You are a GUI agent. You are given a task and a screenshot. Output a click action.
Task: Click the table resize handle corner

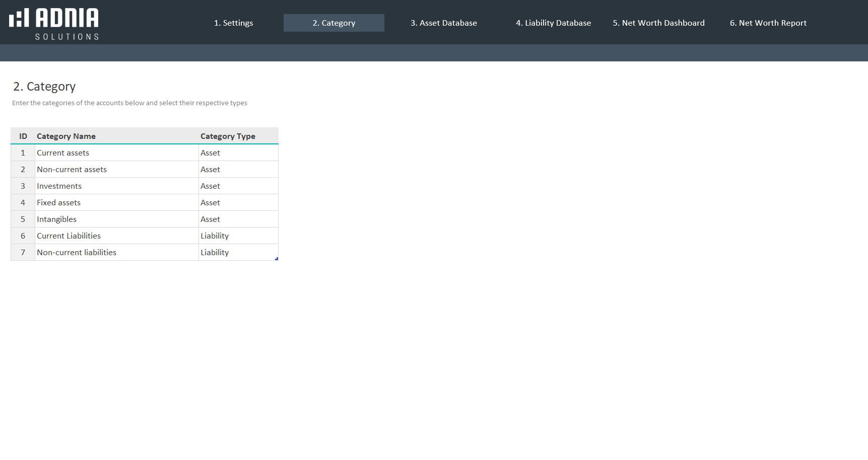(277, 259)
